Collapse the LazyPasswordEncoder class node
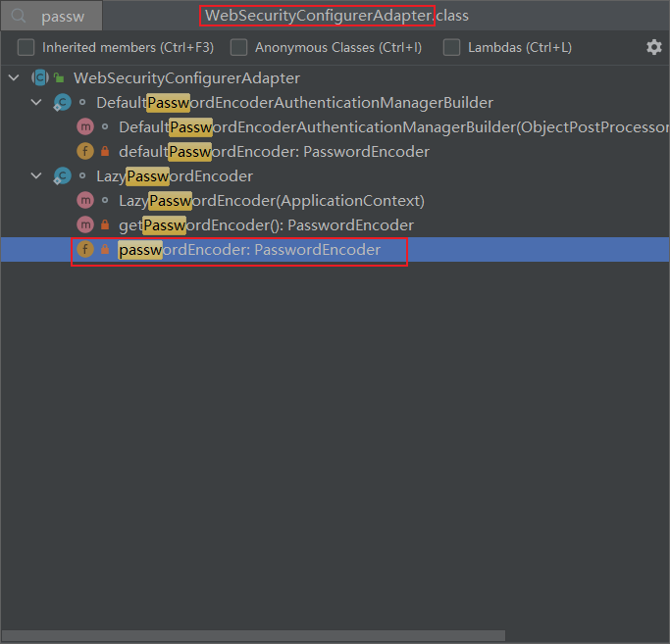The image size is (670, 644). 36,175
